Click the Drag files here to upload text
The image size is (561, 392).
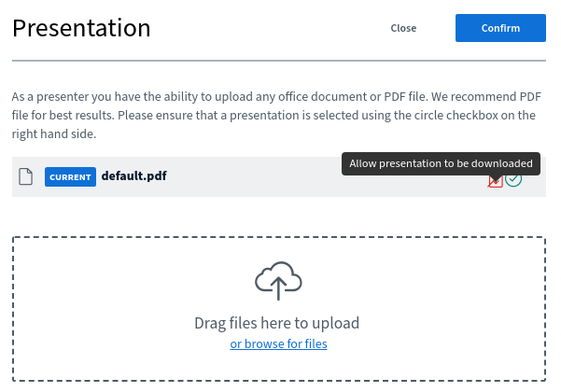point(277,323)
